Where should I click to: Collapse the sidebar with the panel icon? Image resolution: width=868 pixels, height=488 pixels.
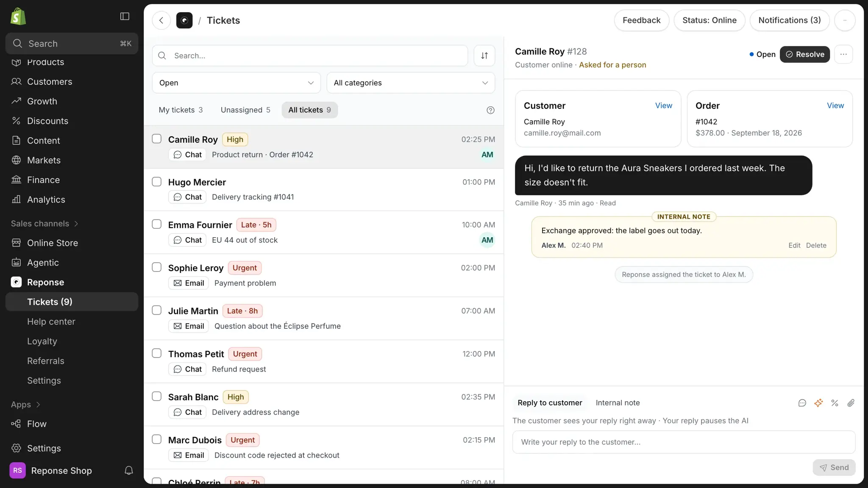pyautogui.click(x=125, y=16)
